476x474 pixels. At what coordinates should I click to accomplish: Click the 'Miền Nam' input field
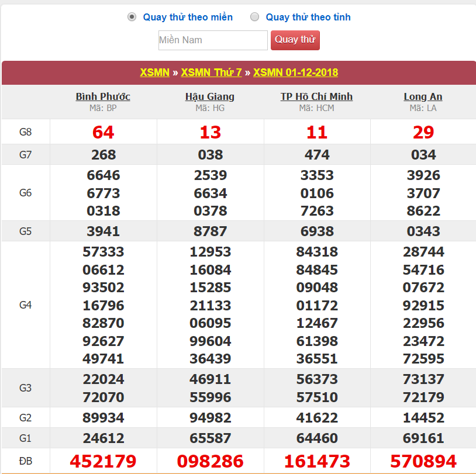(x=213, y=40)
